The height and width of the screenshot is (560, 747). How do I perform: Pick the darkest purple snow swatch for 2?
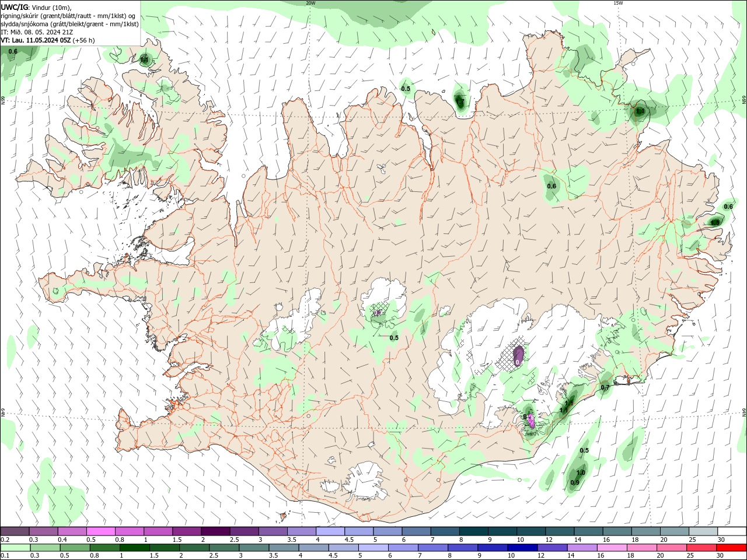tap(215, 531)
